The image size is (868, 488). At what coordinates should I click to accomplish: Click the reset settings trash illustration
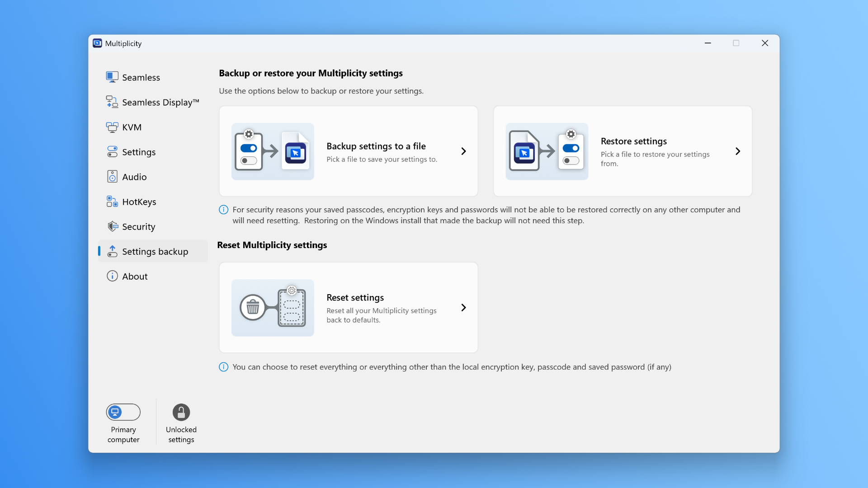click(273, 308)
